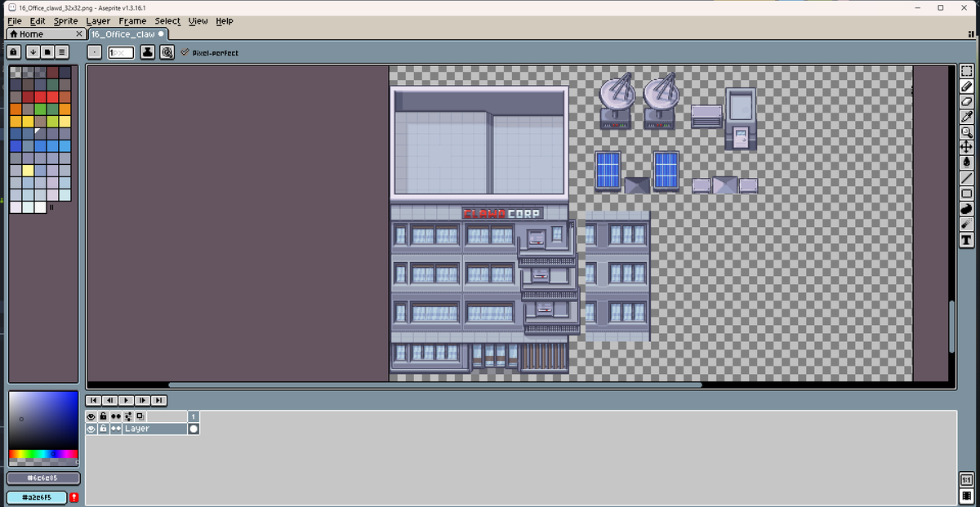Screen dimensions: 980x507
Task: Select the cel in frame 1
Action: (194, 429)
